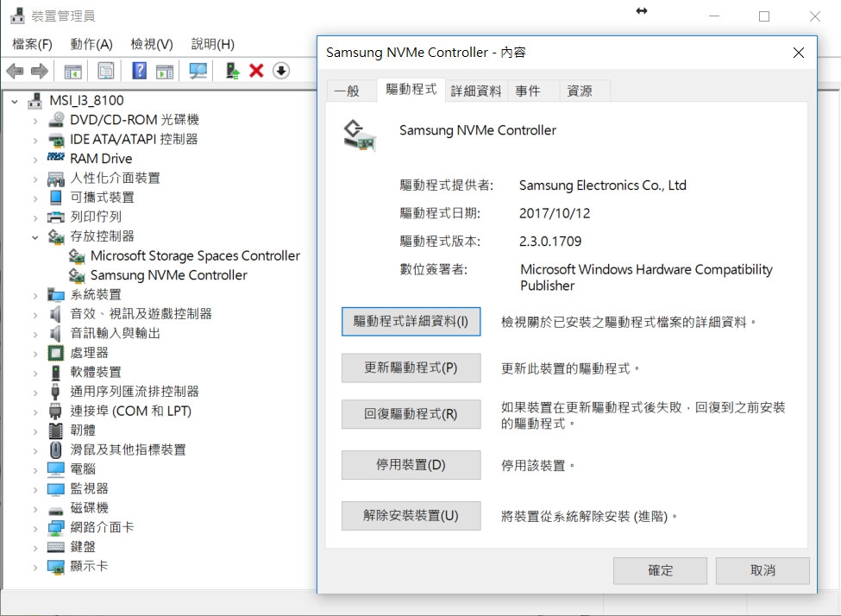
Task: Close the Samsung NVMe Controller properties dialog
Action: [x=799, y=53]
